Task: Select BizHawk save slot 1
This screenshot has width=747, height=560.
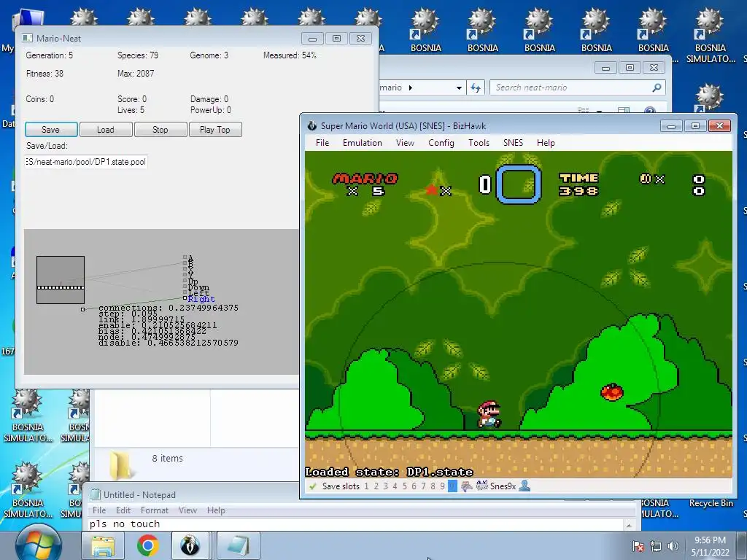Action: click(366, 486)
